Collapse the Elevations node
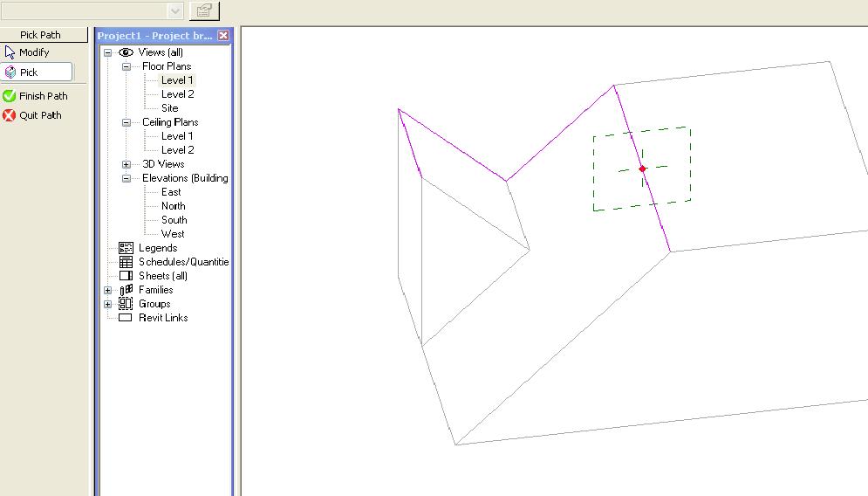The width and height of the screenshot is (868, 496). click(126, 178)
